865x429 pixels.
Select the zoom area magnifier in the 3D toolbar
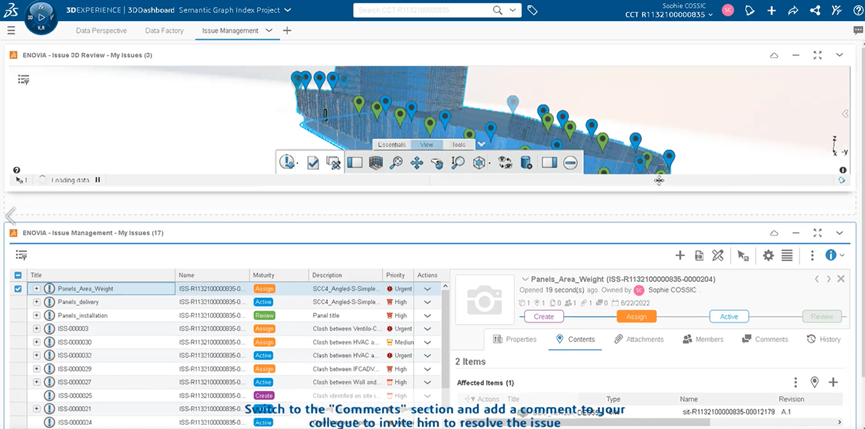coord(458,163)
